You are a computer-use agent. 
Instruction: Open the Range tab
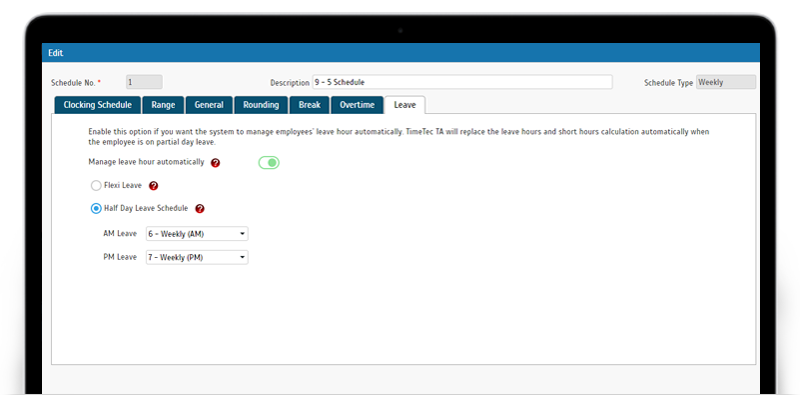click(163, 105)
